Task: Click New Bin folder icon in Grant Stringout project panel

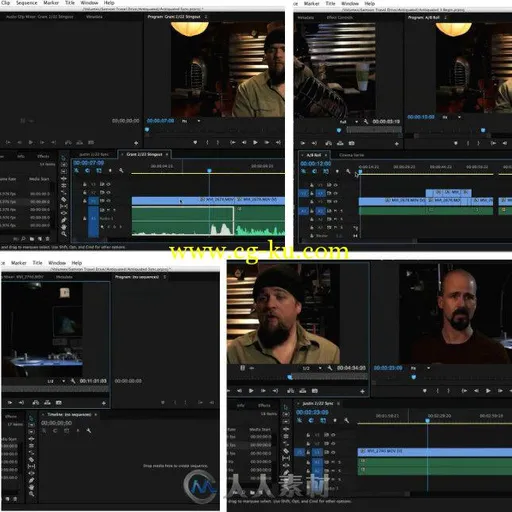Action: click(32, 239)
